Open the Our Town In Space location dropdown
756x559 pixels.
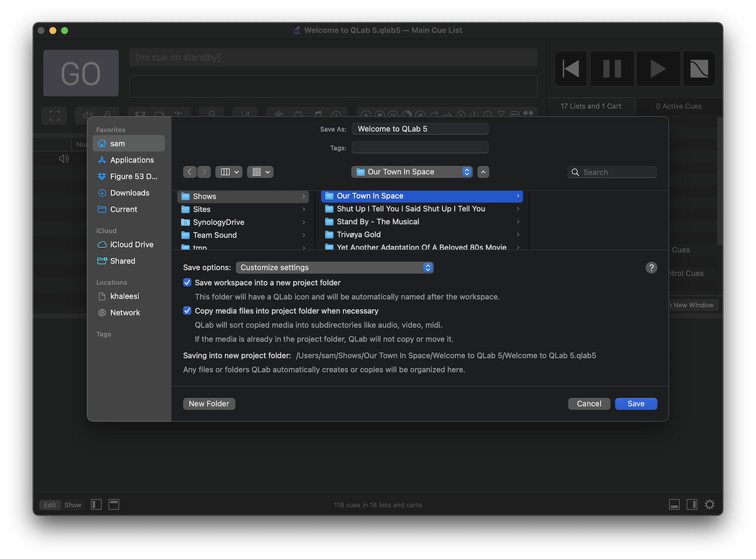click(411, 171)
